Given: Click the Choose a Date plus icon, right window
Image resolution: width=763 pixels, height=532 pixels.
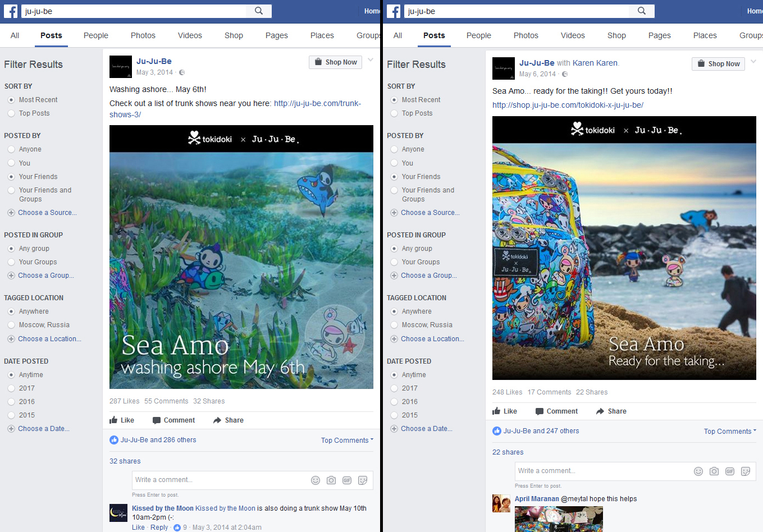Looking at the screenshot, I should (394, 429).
